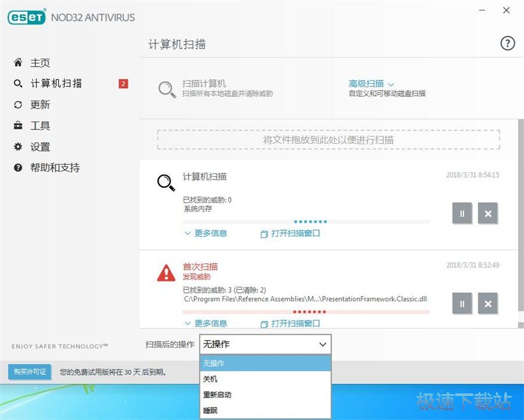524x420 pixels.
Task: Click the black magnifier icon of 计算机扫描 task
Action: click(166, 183)
